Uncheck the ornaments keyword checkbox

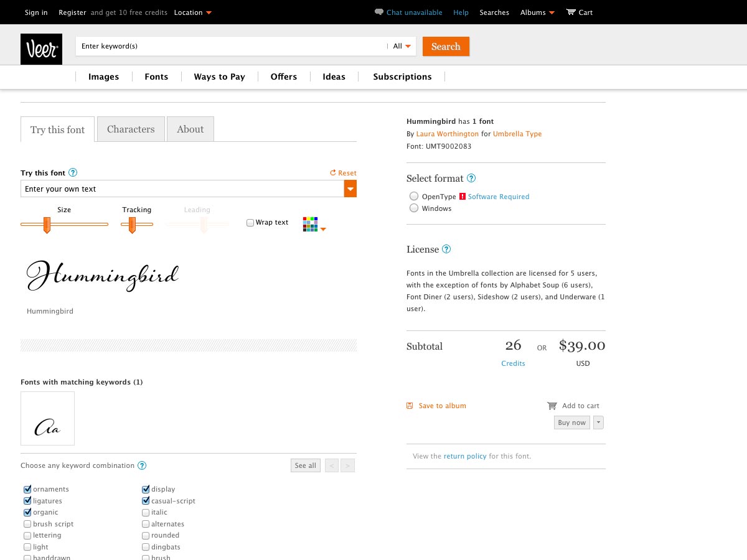[x=27, y=489]
